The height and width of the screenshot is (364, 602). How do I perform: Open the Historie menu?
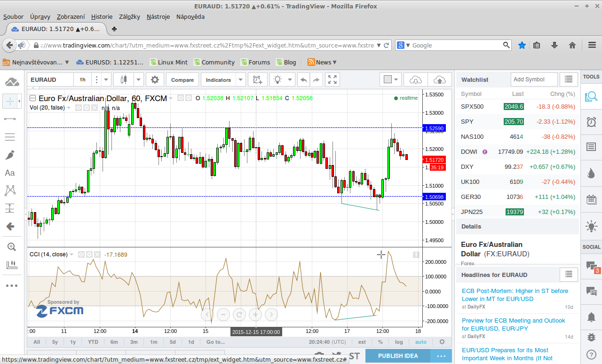[102, 16]
